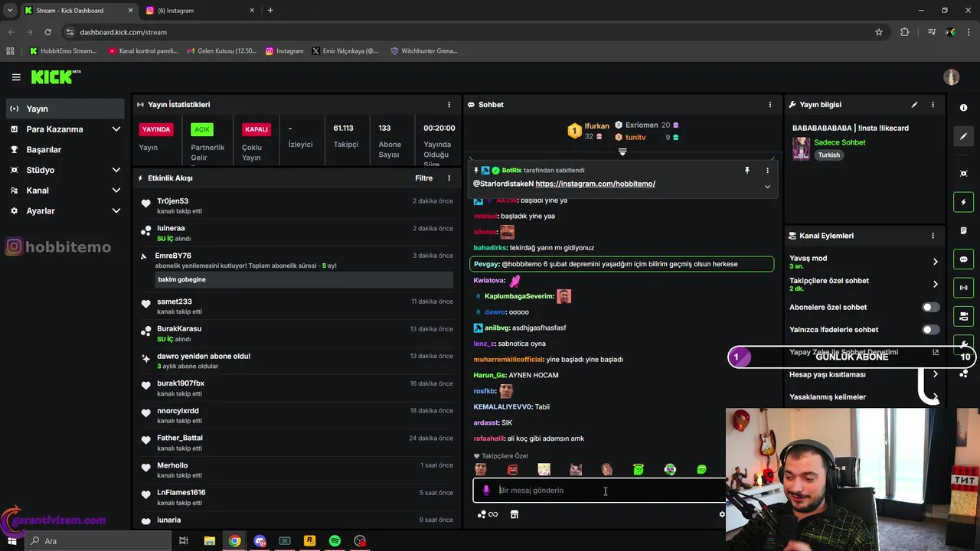Screen dimensions: 980x551
Task: Open Kanal Eylemleri three-dot options
Action: click(933, 236)
